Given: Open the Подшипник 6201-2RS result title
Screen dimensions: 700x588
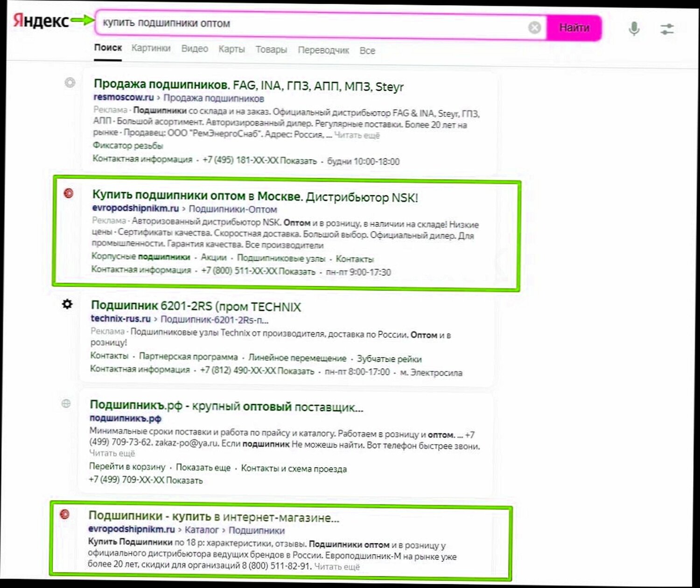Looking at the screenshot, I should pos(196,307).
